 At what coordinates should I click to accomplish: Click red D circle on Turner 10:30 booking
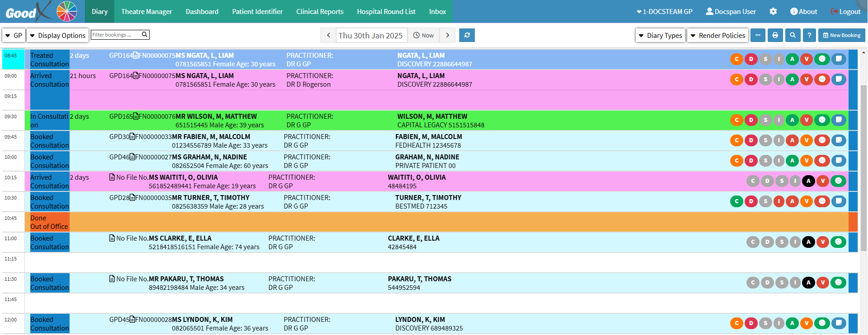751,201
